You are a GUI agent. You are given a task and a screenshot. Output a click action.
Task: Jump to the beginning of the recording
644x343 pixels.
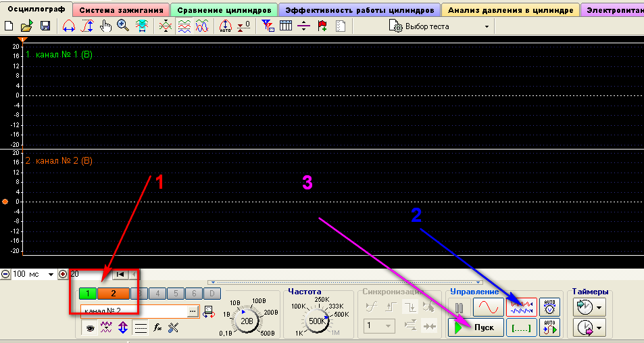click(x=121, y=274)
